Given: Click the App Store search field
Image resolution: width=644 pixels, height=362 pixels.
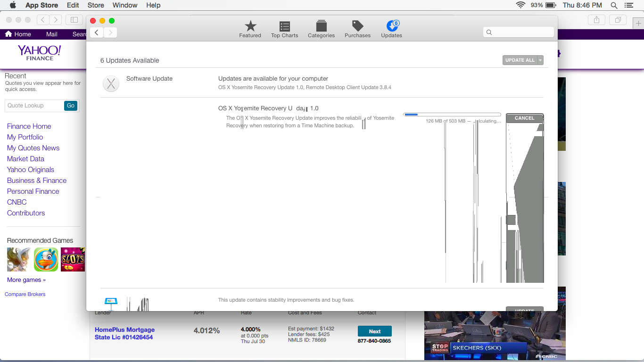Looking at the screenshot, I should coord(518,32).
